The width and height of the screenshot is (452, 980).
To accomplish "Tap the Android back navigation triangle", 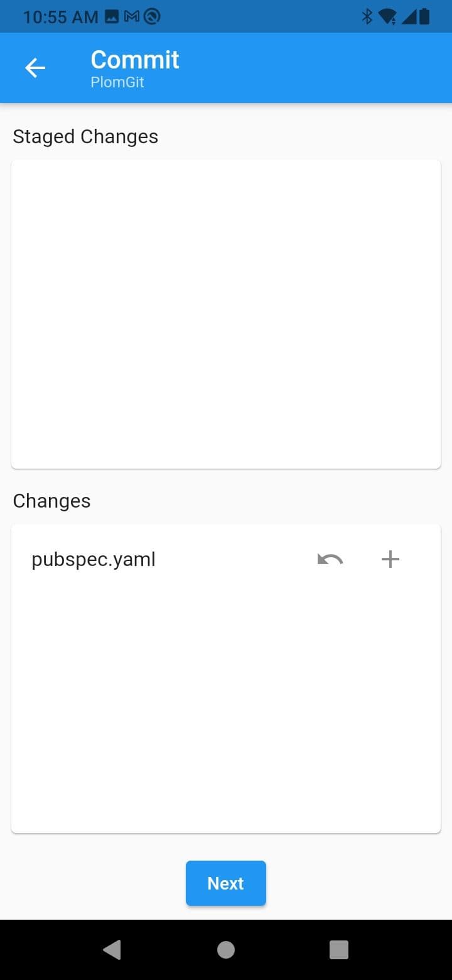I will click(112, 949).
